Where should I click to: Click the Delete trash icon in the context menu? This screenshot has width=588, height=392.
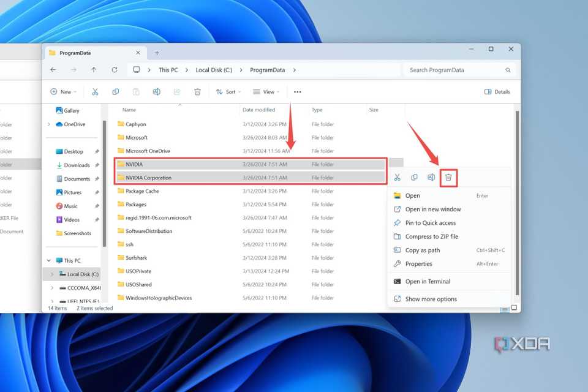[448, 178]
